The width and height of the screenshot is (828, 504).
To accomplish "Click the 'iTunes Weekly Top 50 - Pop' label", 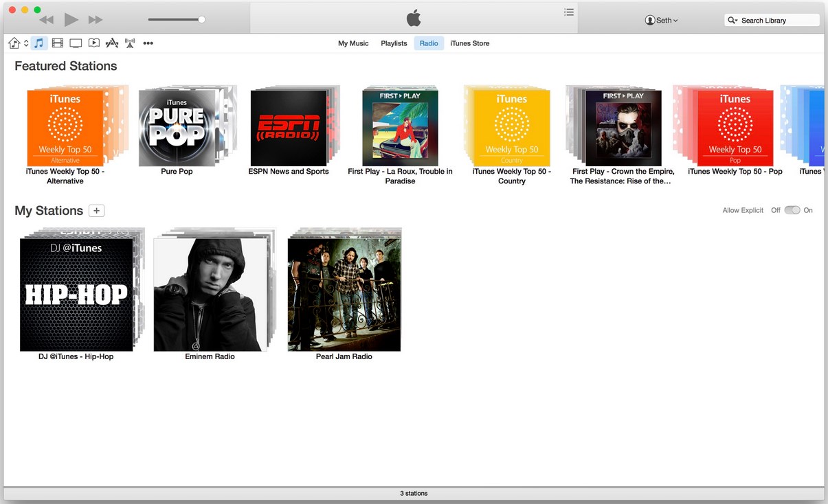I will click(735, 172).
